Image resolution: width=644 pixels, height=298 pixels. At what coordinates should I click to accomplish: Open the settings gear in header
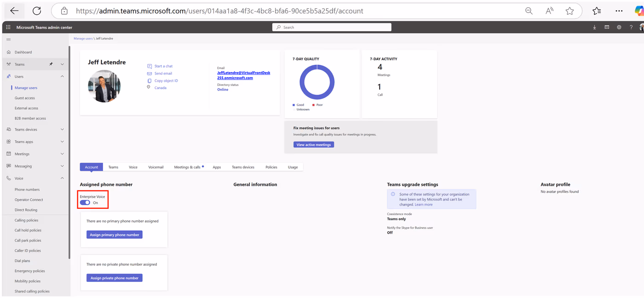coord(619,27)
